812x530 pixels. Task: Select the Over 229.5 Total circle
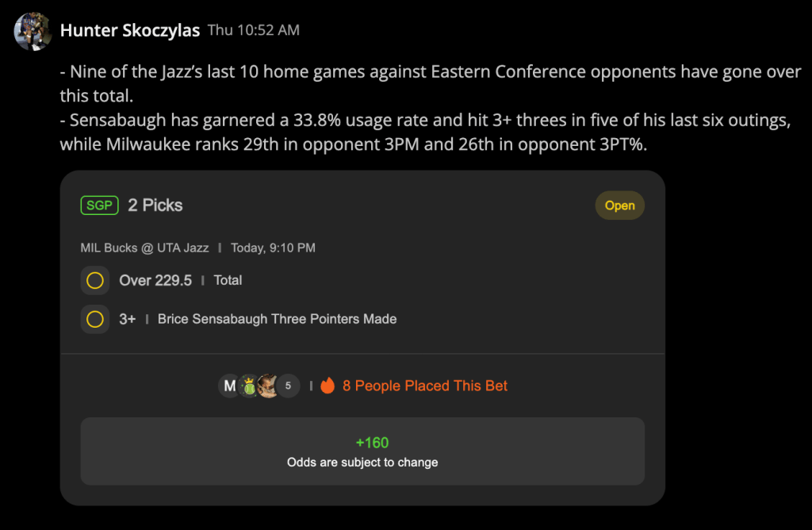click(95, 280)
